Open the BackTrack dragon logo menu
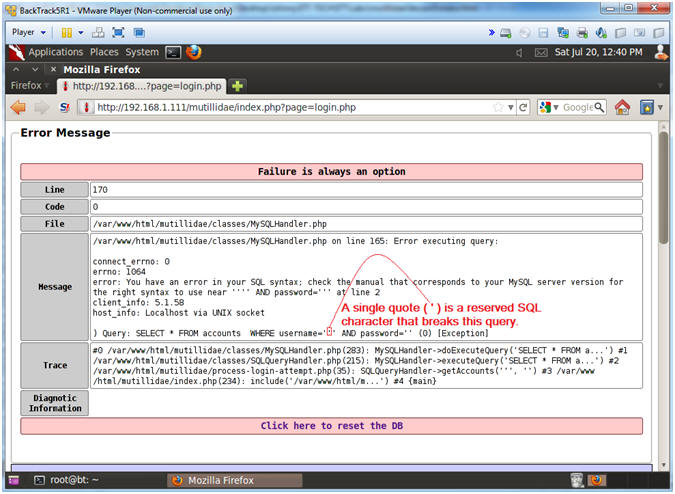Image resolution: width=675 pixels, height=494 pixels. point(16,52)
